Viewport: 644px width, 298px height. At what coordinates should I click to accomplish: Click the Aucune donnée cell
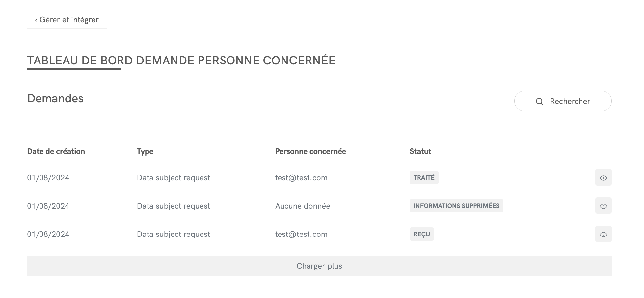pyautogui.click(x=303, y=206)
